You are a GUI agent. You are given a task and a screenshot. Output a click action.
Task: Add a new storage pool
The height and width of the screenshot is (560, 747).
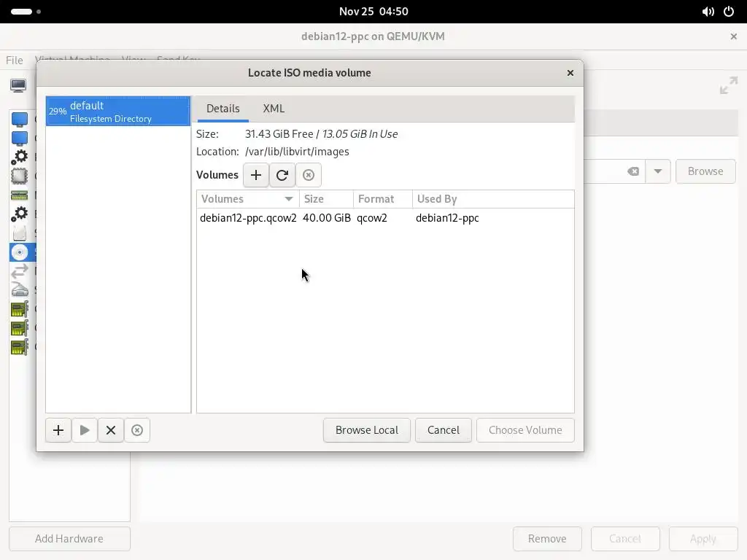click(x=58, y=430)
